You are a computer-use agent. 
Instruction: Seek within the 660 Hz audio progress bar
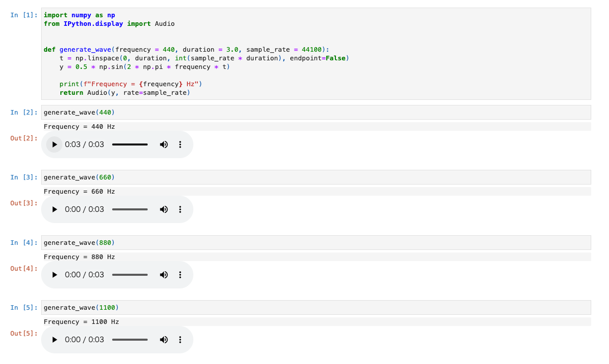tap(130, 209)
